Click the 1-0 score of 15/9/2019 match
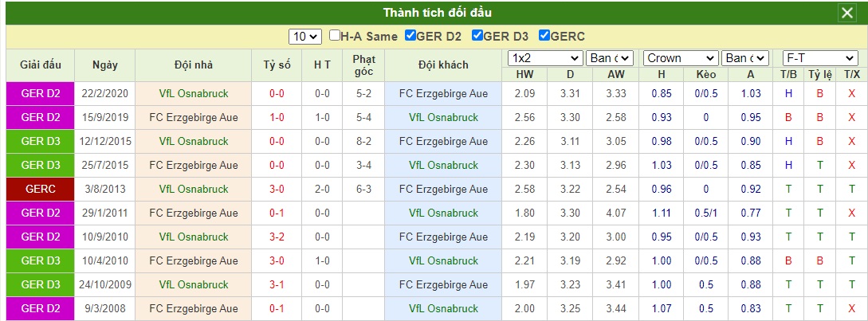 coord(277,117)
